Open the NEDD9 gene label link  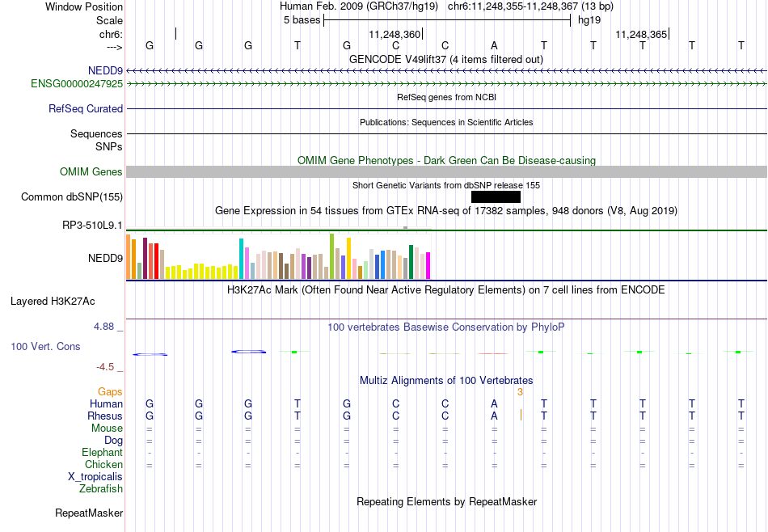click(105, 71)
